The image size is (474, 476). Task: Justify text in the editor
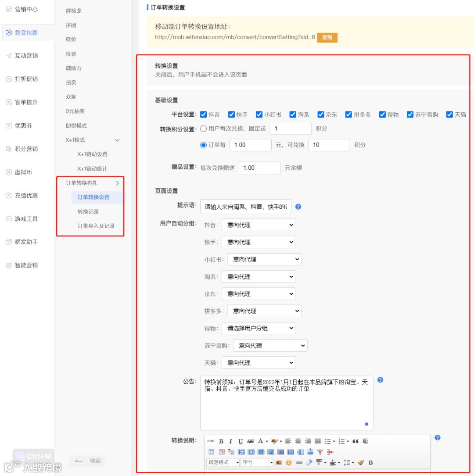[x=318, y=441]
